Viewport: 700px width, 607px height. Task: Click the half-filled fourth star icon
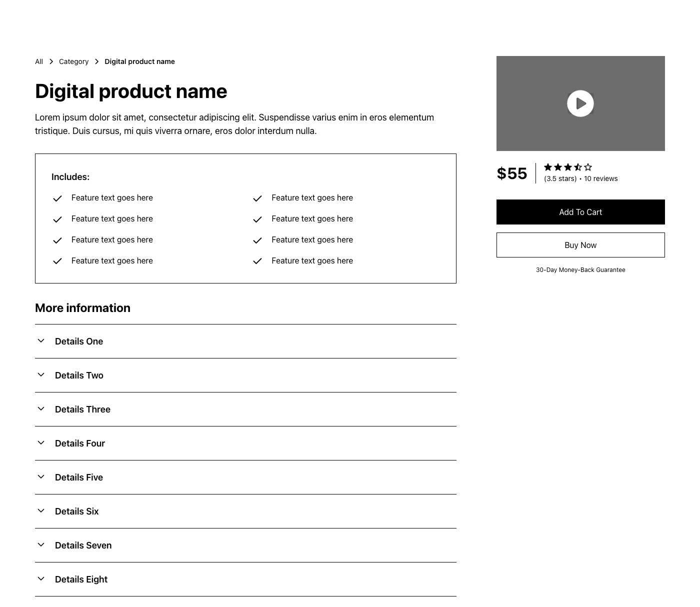[578, 167]
